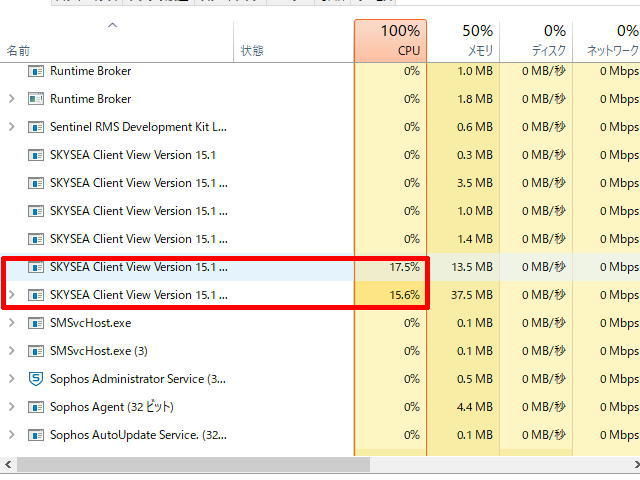Click the Sophos Agent (32 ビット) process icon

pyautogui.click(x=36, y=407)
